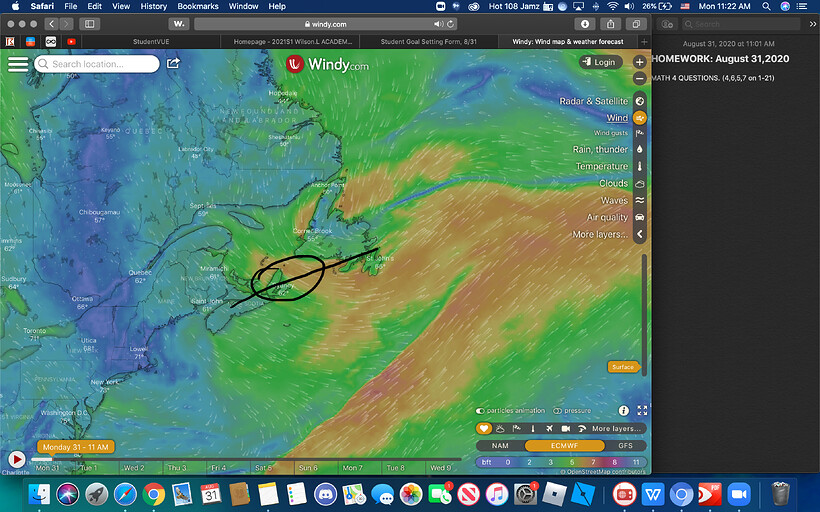Click the wind flag icon in bottom toolbar
This screenshot has width=820, height=512.
click(517, 428)
